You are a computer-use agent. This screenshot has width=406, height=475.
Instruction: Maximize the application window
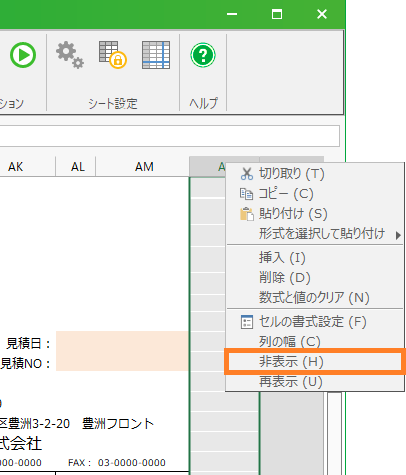click(x=277, y=14)
